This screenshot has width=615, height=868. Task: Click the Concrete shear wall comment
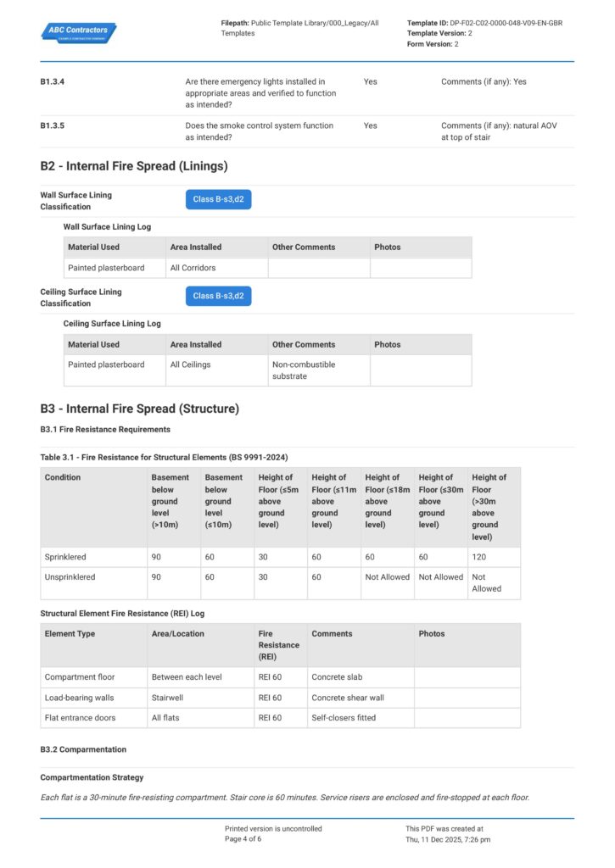click(x=348, y=698)
